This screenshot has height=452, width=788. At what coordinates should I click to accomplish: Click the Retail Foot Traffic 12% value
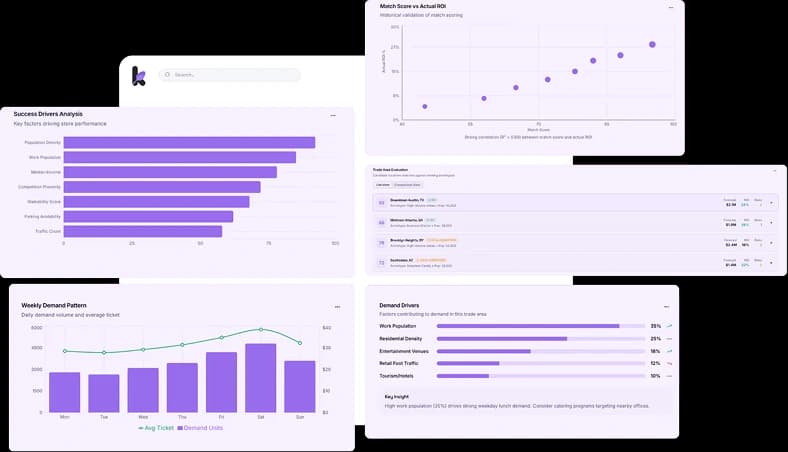pyautogui.click(x=655, y=364)
